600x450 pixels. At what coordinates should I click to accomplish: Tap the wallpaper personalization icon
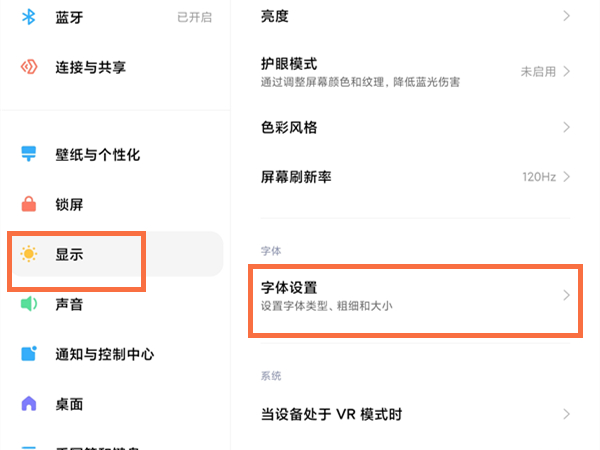coord(29,155)
